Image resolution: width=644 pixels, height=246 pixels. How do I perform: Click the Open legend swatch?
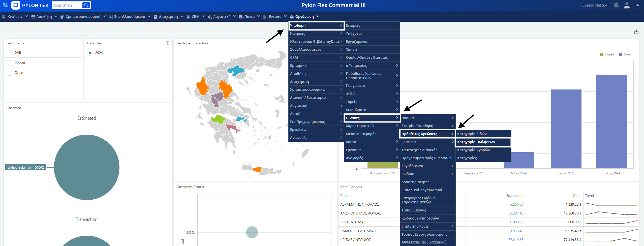tap(620, 54)
